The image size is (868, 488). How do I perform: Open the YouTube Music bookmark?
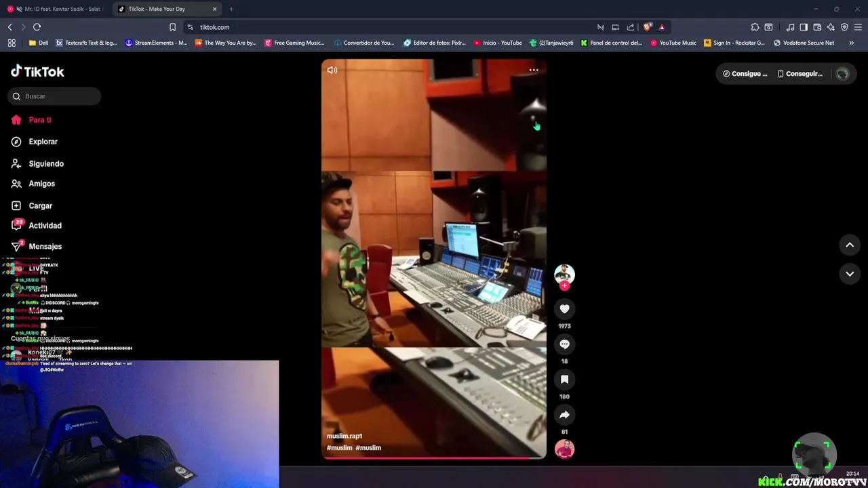(673, 43)
